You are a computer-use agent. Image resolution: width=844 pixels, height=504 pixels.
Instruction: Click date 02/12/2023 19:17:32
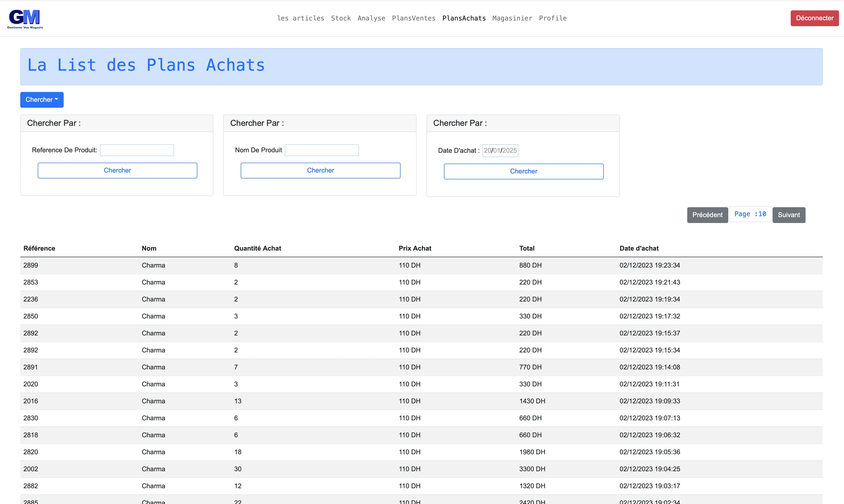pos(650,316)
